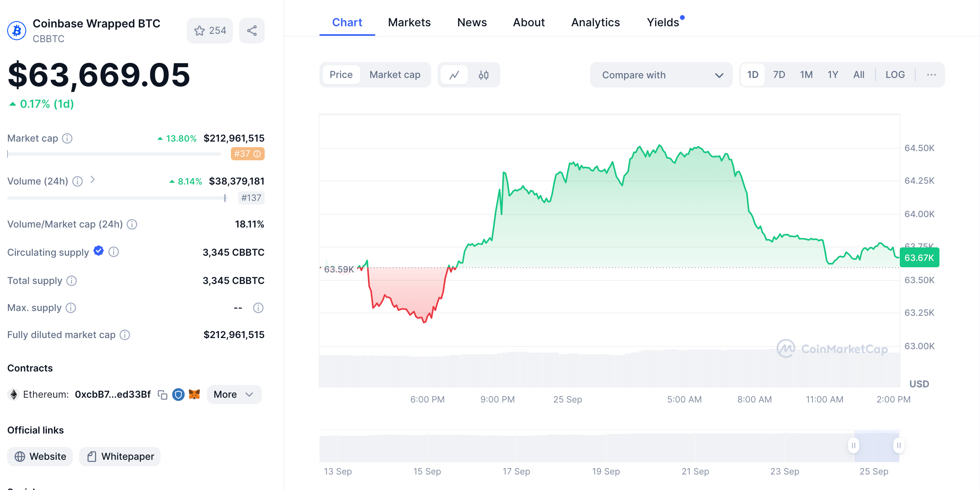The width and height of the screenshot is (980, 490).
Task: Select the Market cap chart toggle
Action: 395,75
